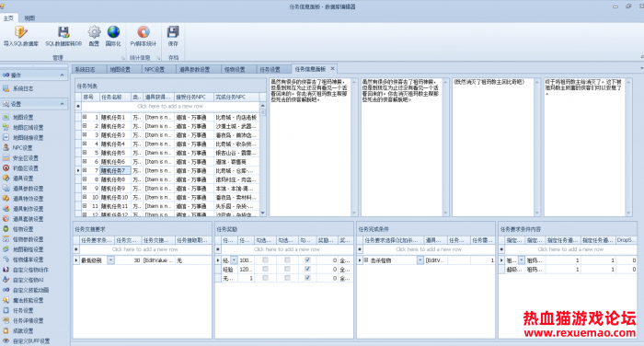Uncheck third checkbox in third 任务奖励 row
The image size is (644, 346).
307,278
